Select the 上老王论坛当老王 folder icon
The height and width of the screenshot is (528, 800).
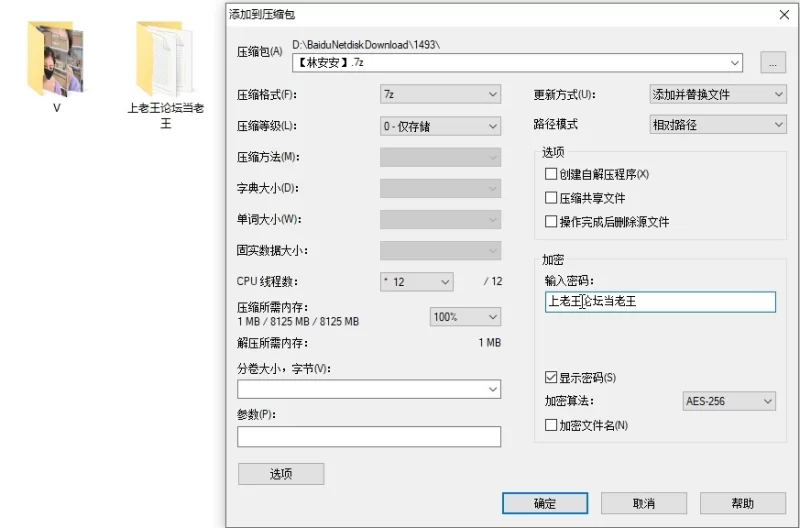pyautogui.click(x=164, y=59)
